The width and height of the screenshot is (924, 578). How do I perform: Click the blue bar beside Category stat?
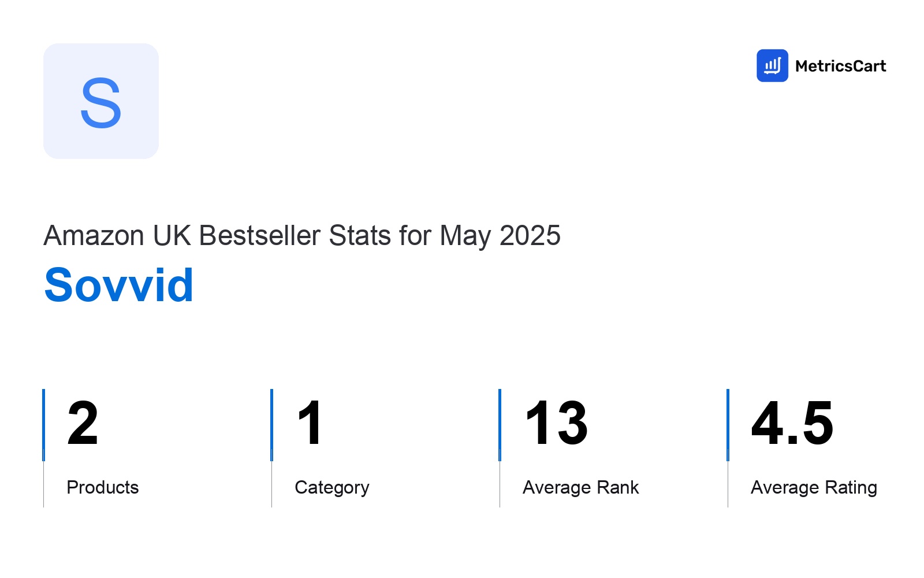point(271,425)
